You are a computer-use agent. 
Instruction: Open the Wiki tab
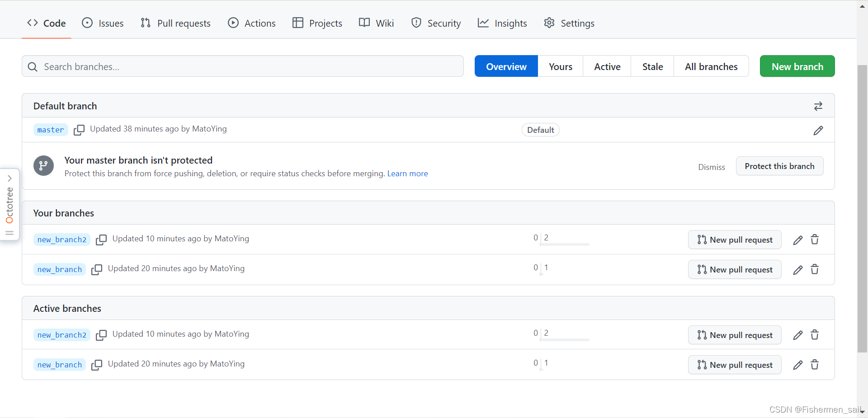click(377, 23)
